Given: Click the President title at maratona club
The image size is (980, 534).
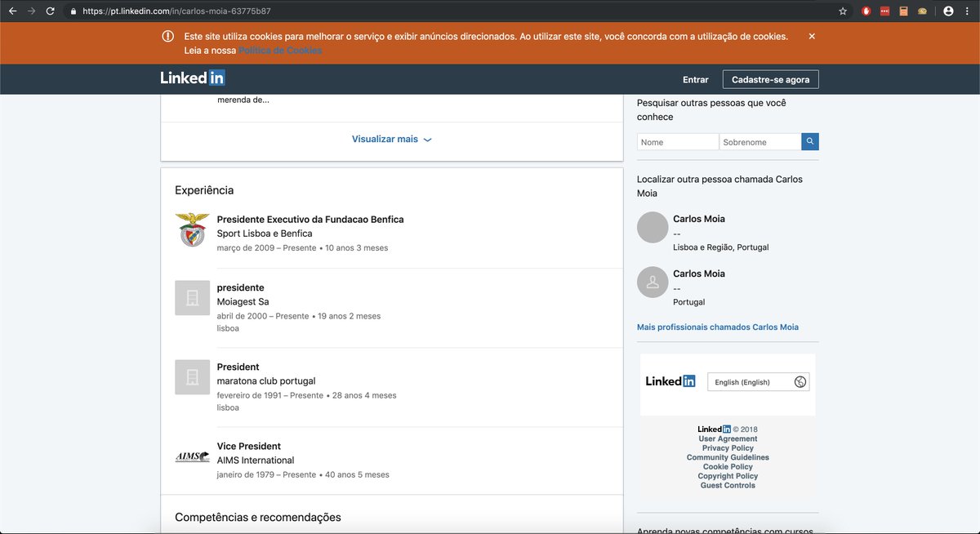Looking at the screenshot, I should coord(238,367).
